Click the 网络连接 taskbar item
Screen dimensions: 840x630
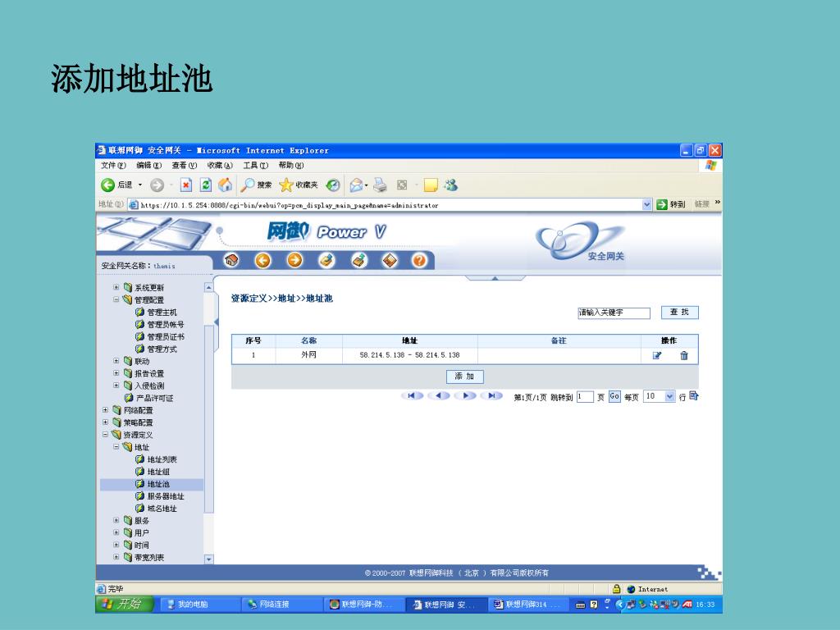pos(282,605)
